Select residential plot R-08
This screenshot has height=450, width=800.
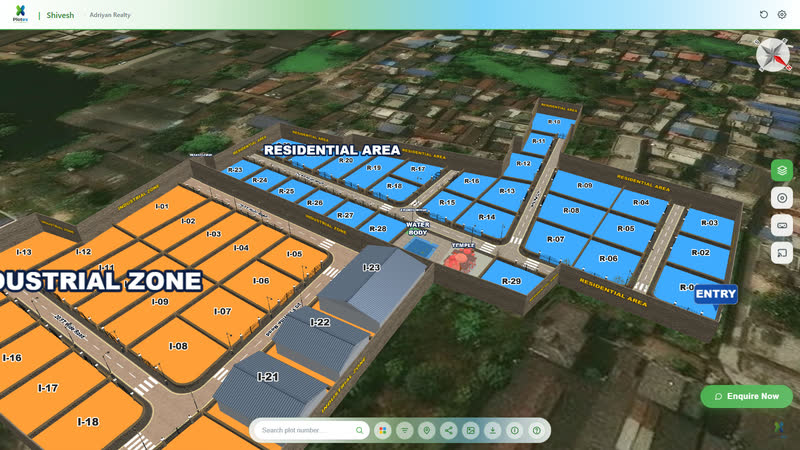point(571,212)
